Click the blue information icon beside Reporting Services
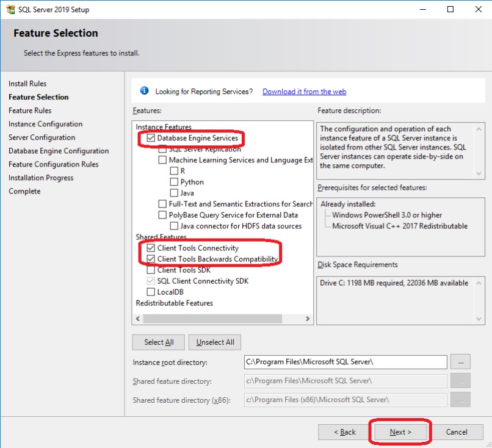 144,91
